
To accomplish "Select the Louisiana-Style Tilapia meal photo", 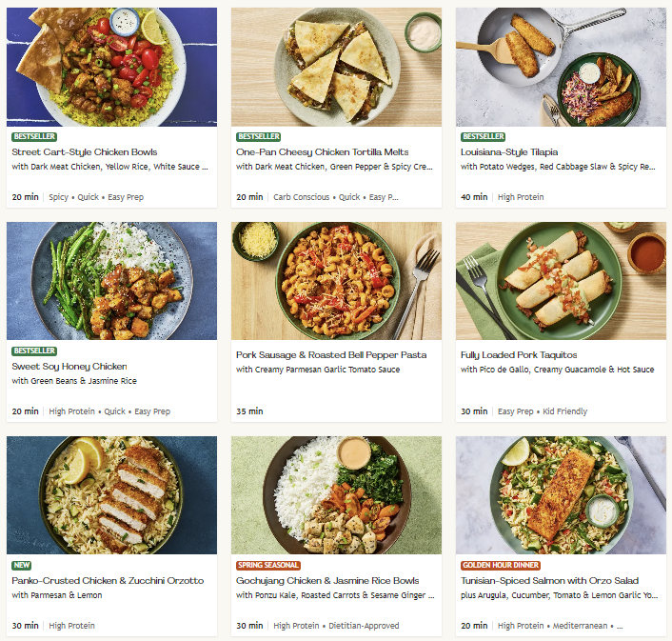I will click(561, 67).
